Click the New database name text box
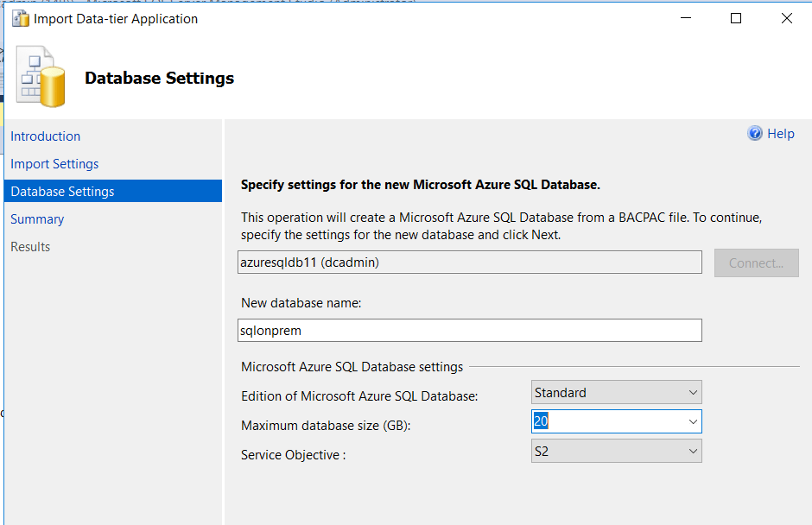The height and width of the screenshot is (525, 812). point(469,330)
